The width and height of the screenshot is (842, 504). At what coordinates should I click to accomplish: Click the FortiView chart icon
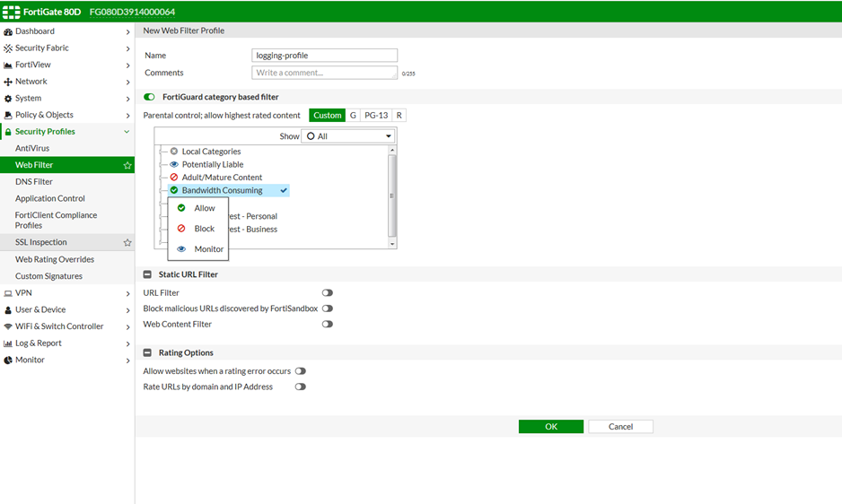coord(8,65)
